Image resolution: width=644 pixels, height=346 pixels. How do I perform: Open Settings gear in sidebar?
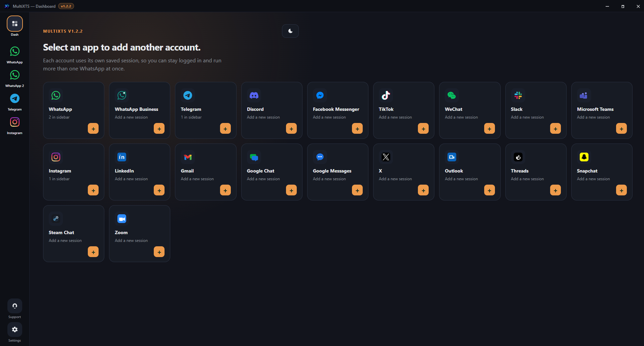pos(15,329)
